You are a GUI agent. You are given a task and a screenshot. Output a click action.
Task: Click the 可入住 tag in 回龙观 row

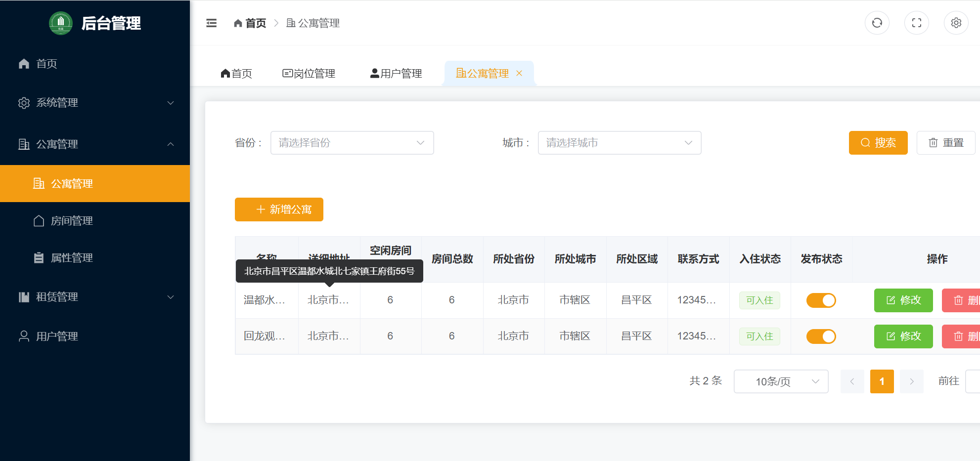[x=759, y=336]
